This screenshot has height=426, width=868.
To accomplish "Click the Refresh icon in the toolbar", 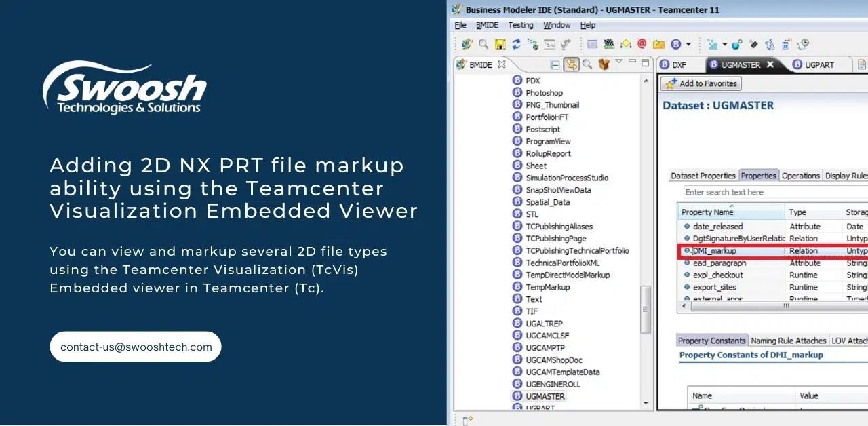I will (515, 45).
